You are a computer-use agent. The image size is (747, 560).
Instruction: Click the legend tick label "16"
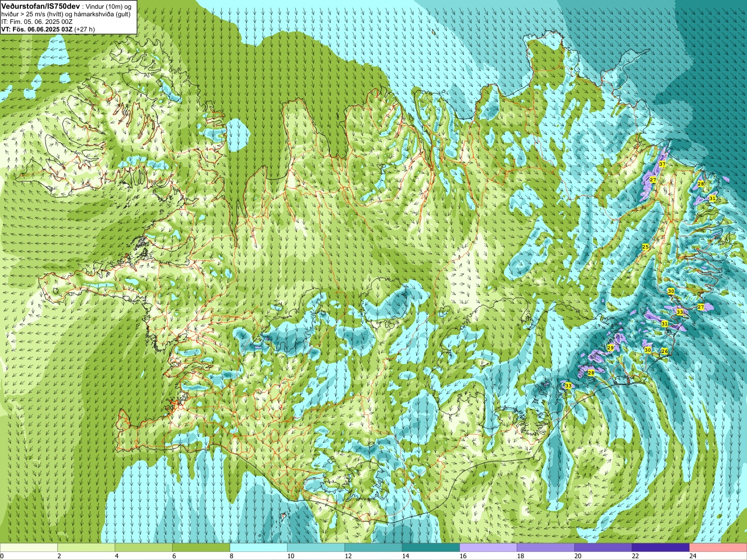pyautogui.click(x=463, y=556)
